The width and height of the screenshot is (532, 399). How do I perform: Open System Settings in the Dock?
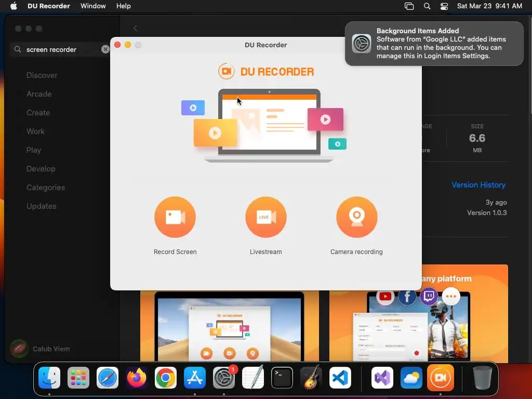pos(224,378)
